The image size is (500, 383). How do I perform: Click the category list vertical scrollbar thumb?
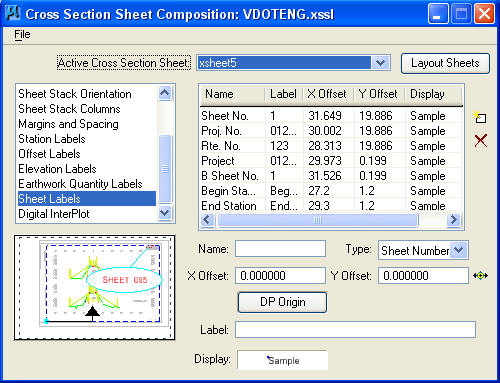[165, 169]
